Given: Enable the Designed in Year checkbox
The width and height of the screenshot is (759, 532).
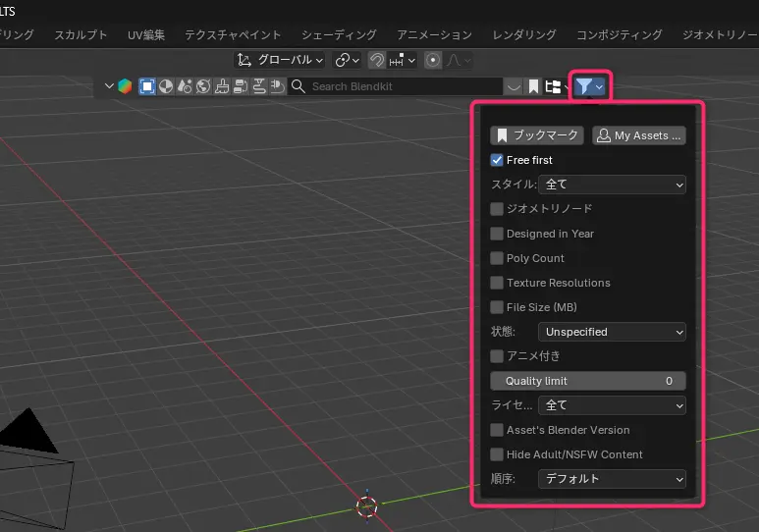Looking at the screenshot, I should click(x=497, y=234).
